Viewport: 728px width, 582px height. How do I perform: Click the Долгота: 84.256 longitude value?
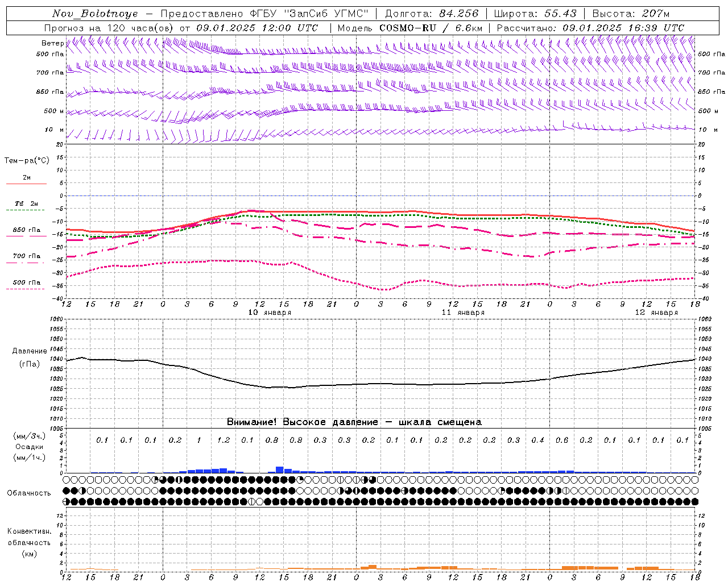tap(432, 14)
